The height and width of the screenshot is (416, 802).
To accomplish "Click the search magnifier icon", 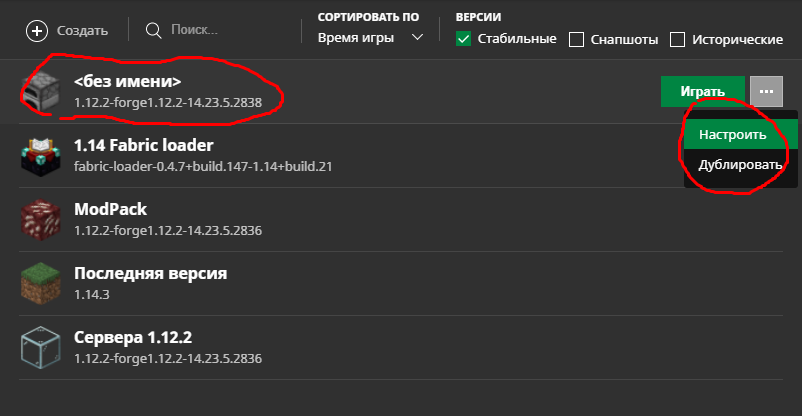I will click(154, 30).
